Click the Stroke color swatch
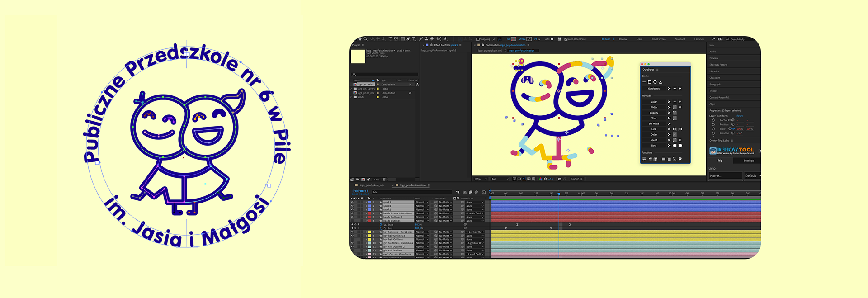The width and height of the screenshot is (868, 298). point(529,39)
